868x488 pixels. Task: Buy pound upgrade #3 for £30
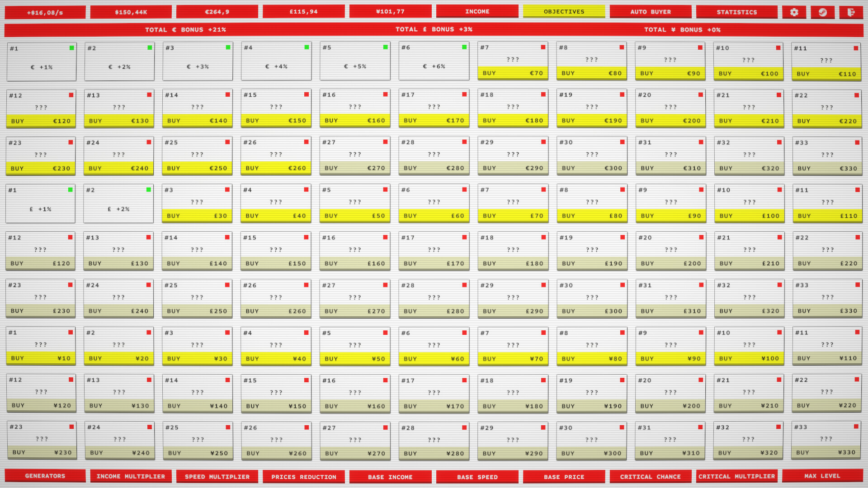coord(197,216)
